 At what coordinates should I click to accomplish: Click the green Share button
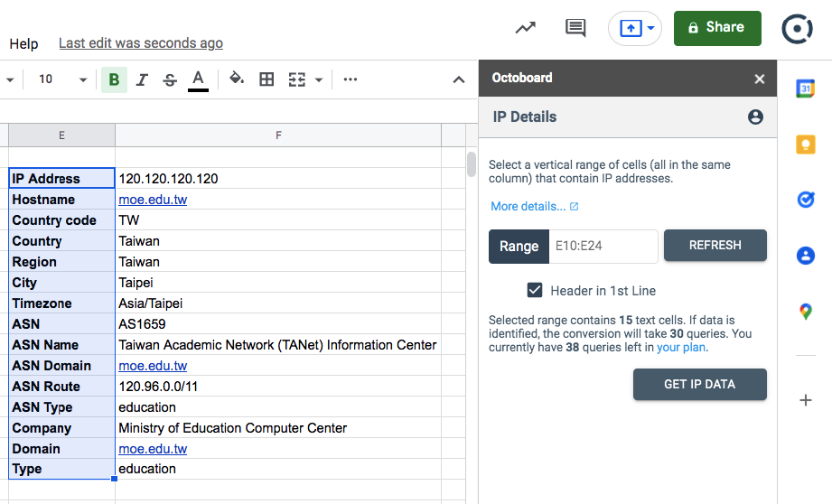coord(717,28)
